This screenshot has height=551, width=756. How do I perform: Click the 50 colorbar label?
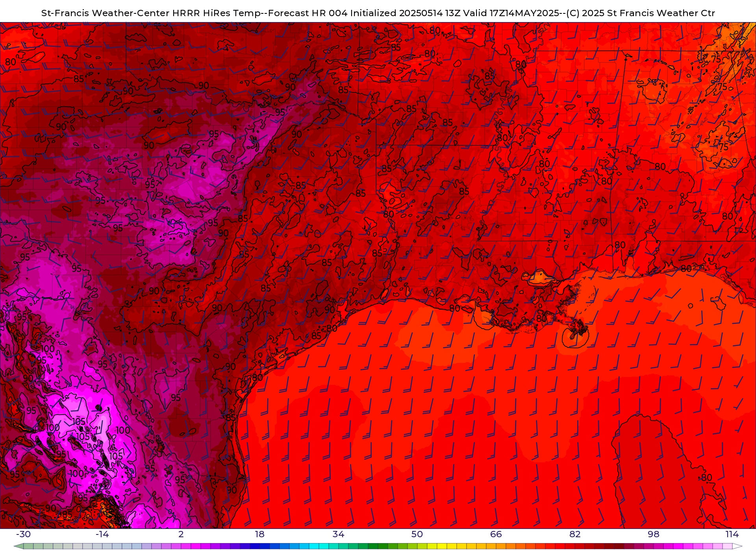(417, 534)
